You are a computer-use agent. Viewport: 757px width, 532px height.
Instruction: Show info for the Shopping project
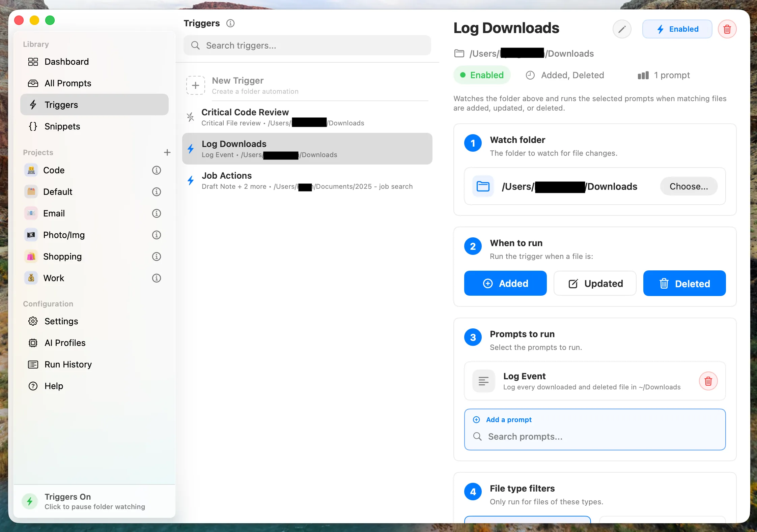point(157,257)
